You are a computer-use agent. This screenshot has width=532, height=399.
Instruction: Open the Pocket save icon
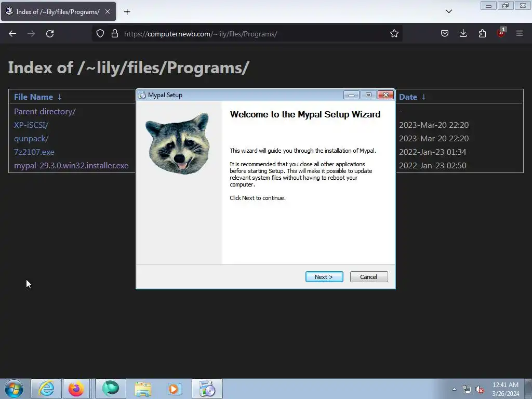click(445, 34)
